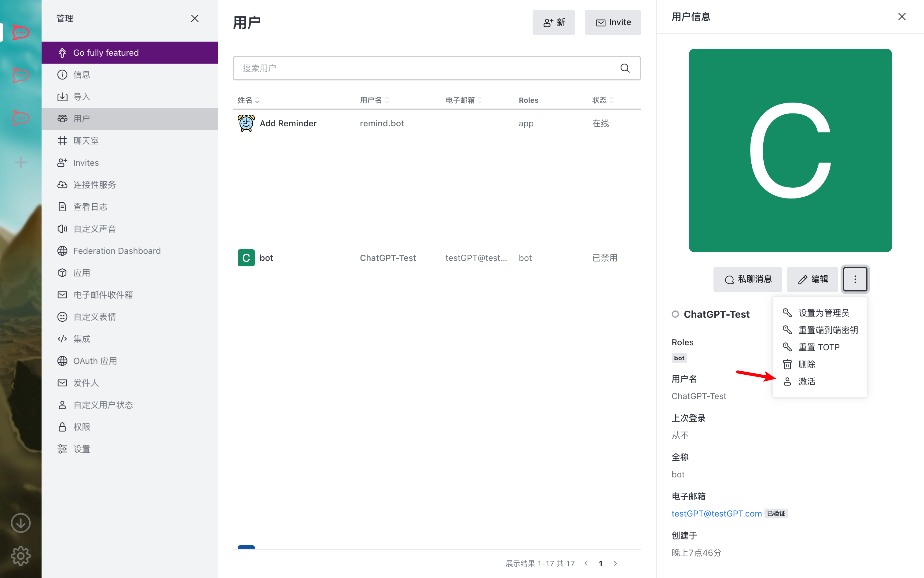This screenshot has width=924, height=578.
Task: Toggle the three-dot more options button
Action: (855, 280)
